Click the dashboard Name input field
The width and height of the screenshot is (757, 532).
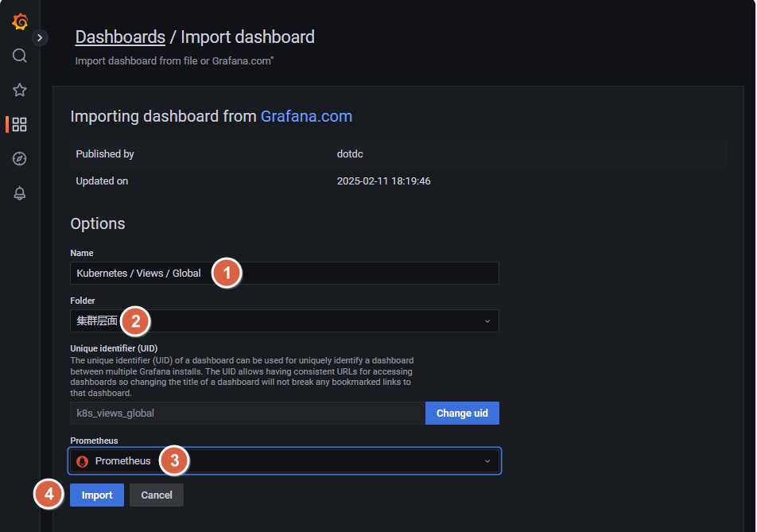pyautogui.click(x=285, y=274)
